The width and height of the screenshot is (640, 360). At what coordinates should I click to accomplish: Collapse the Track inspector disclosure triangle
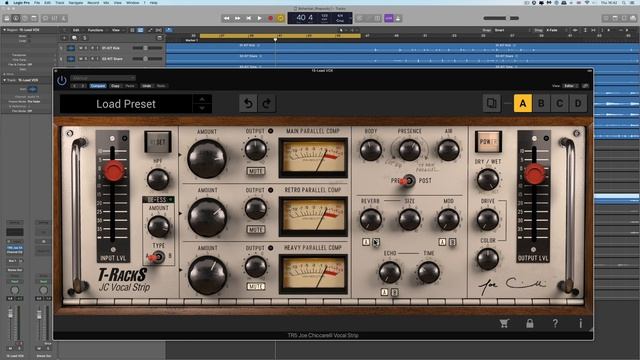(x=4, y=80)
